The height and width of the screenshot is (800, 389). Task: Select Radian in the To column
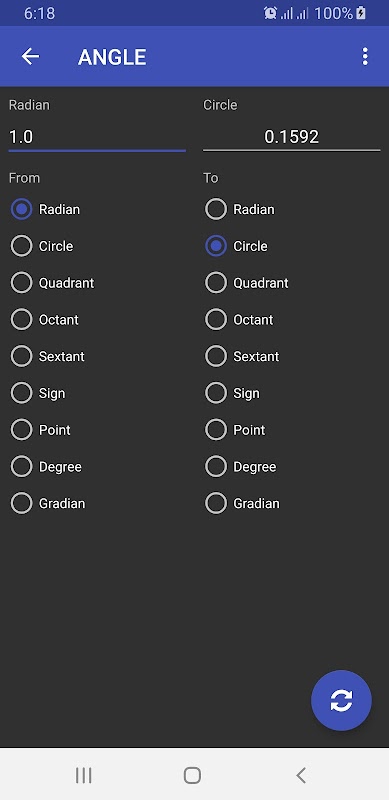click(239, 210)
